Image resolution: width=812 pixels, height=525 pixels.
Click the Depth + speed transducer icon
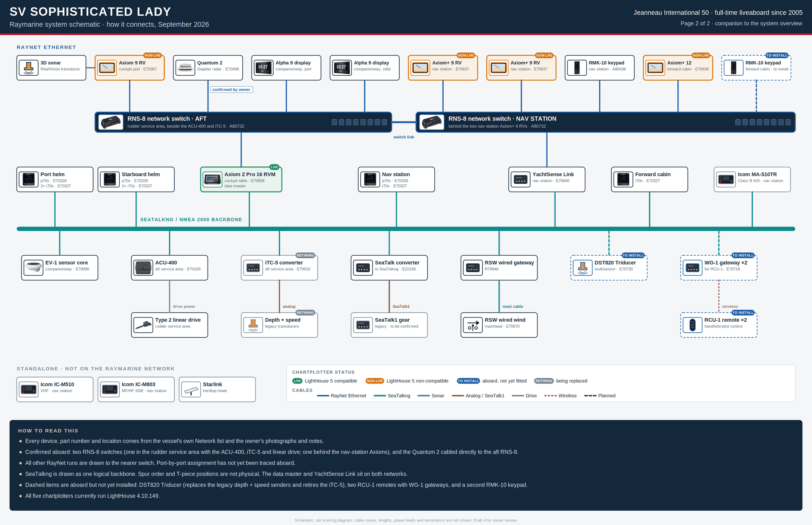tap(253, 325)
